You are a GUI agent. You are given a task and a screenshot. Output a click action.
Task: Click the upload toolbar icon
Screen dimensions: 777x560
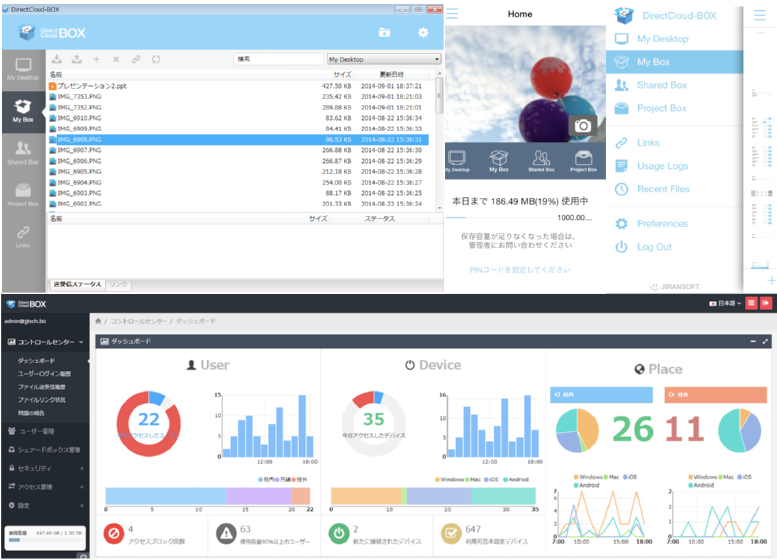tap(77, 59)
